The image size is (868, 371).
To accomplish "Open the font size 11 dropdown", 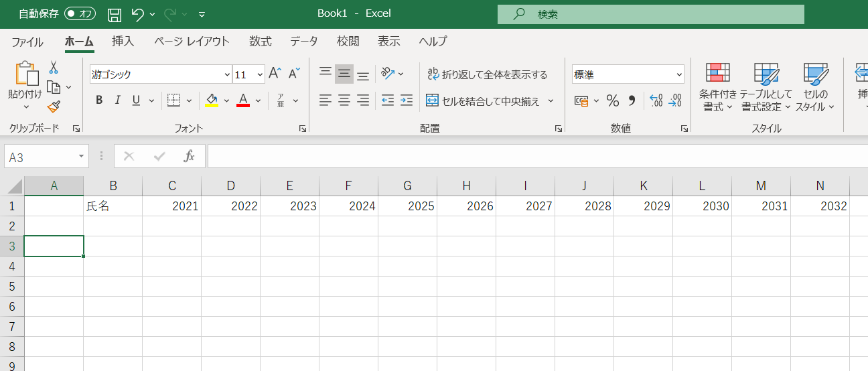I will click(x=259, y=74).
